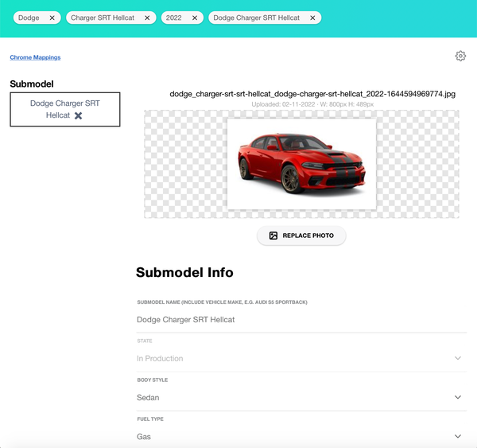Click the Dodge Charger SRT Hellcat chip label
Viewport: 477px width, 448px height.
(x=256, y=18)
